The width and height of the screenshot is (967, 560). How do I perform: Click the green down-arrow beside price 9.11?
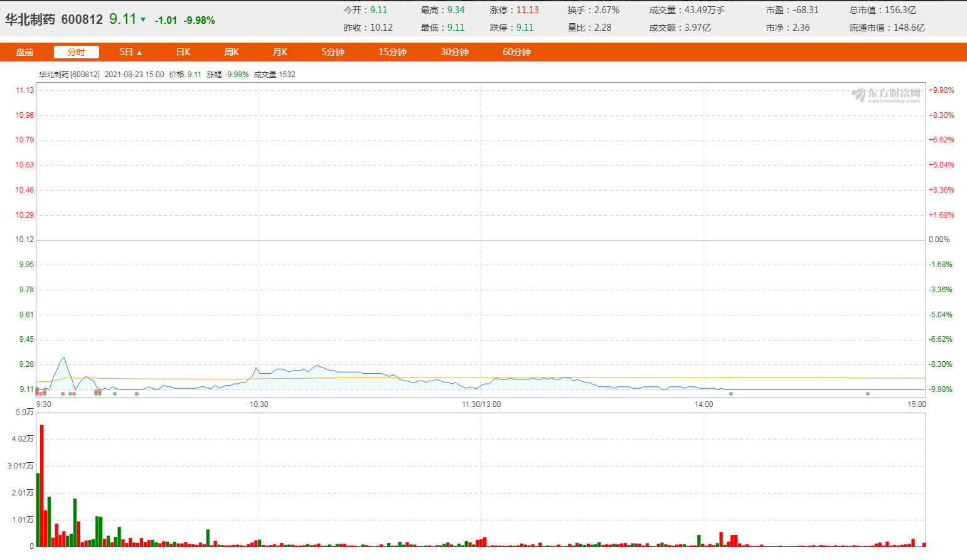coord(143,20)
